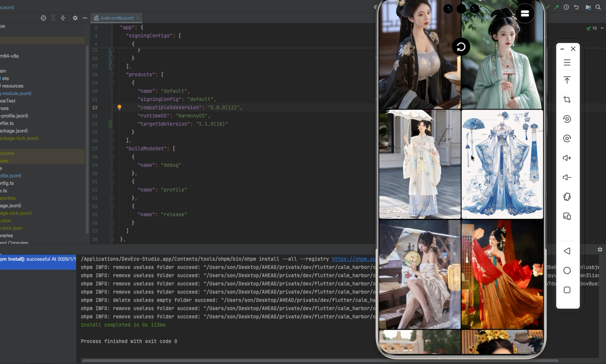Image resolution: width=606 pixels, height=364 pixels.
Task: Rotate emulator left icon
Action: [567, 119]
